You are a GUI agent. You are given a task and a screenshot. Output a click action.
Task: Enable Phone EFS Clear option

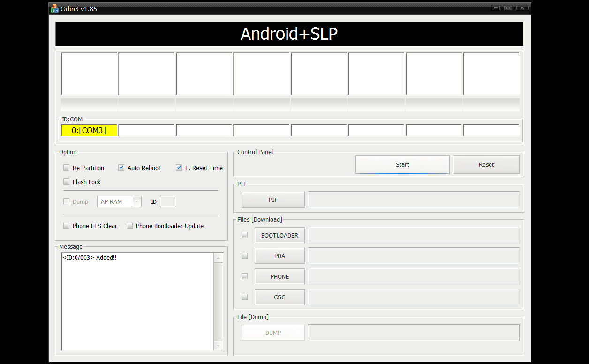66,226
